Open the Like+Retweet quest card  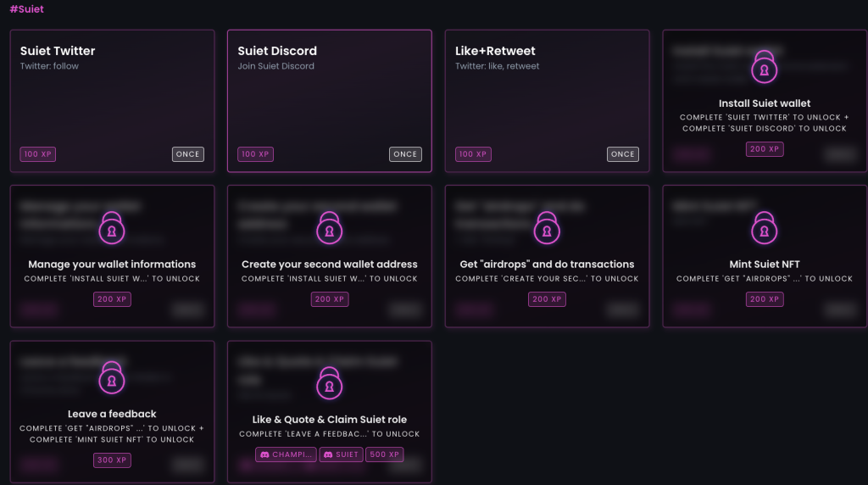click(x=547, y=101)
